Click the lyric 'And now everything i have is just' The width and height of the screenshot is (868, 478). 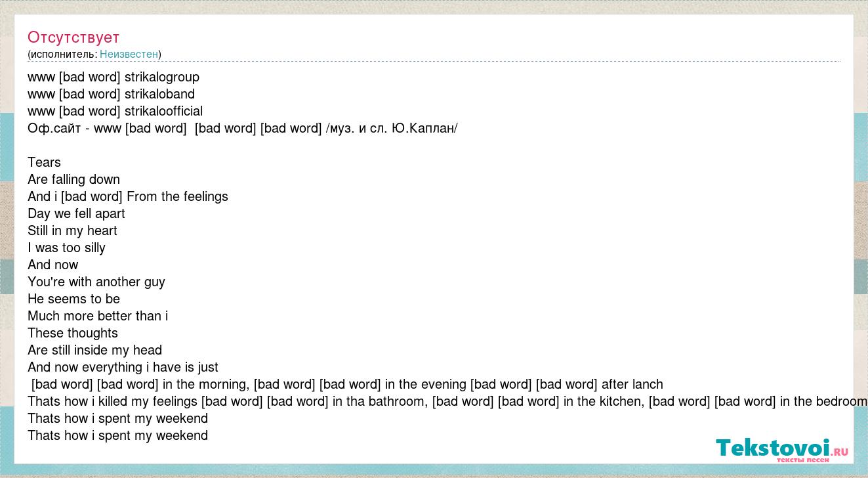tap(123, 367)
